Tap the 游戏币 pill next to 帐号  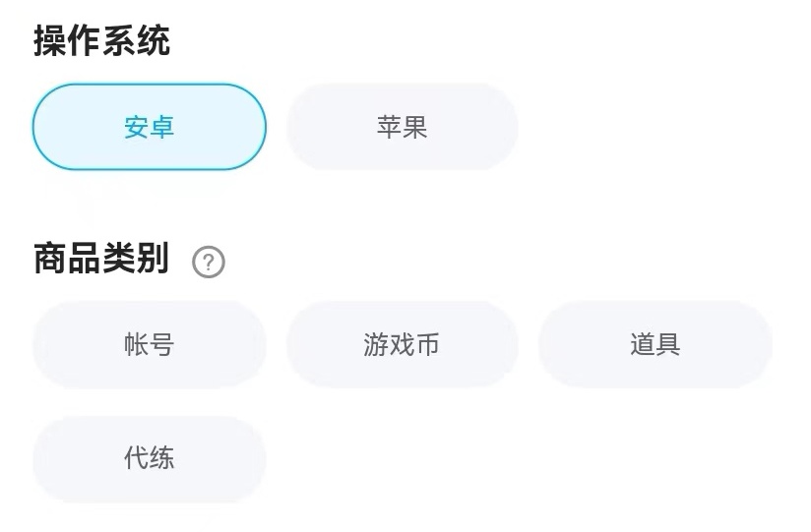402,344
